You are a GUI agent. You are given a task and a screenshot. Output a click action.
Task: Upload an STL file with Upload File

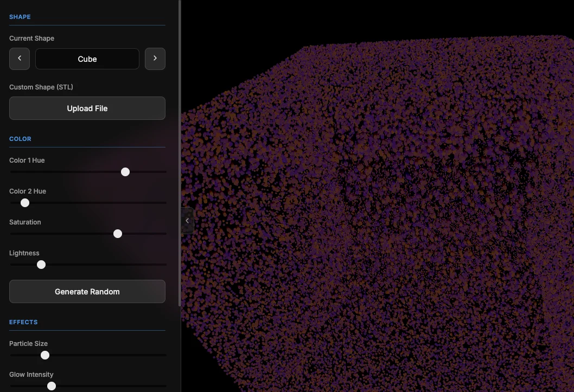[x=87, y=108]
